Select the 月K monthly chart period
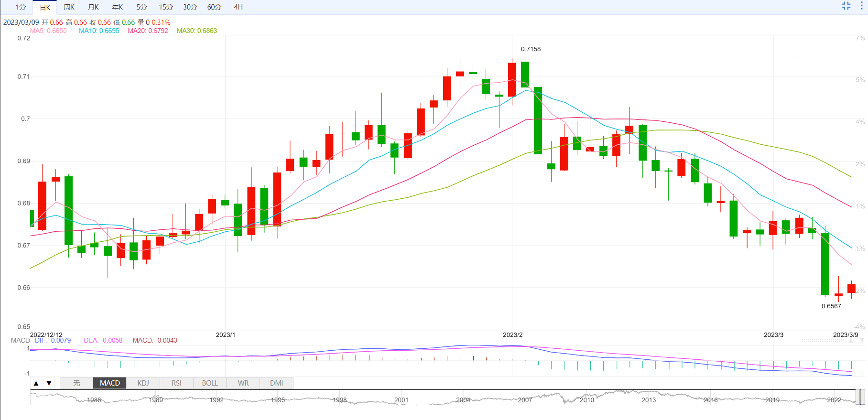 point(93,7)
